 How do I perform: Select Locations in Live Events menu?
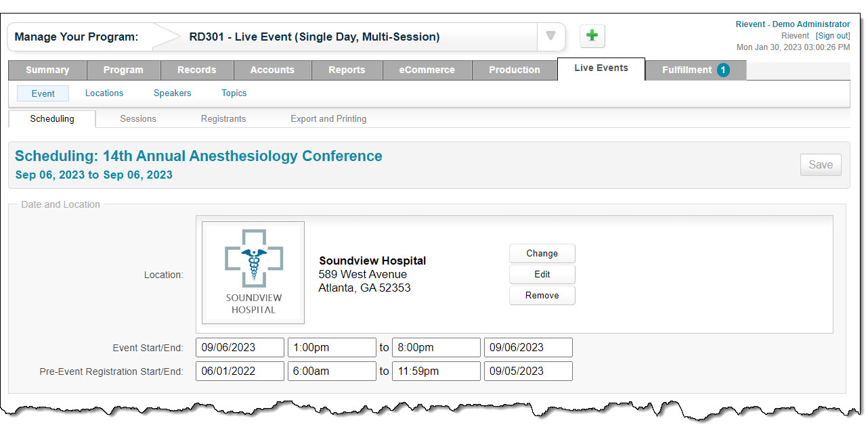pos(104,93)
